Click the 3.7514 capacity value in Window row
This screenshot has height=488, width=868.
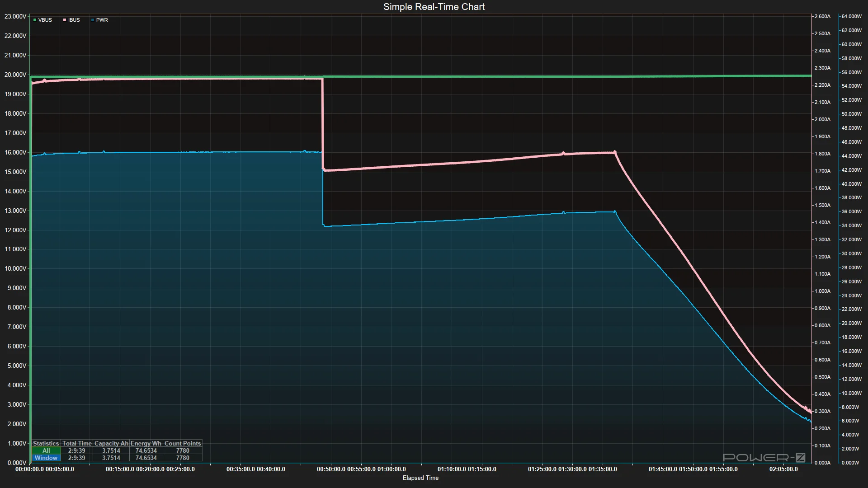111,458
